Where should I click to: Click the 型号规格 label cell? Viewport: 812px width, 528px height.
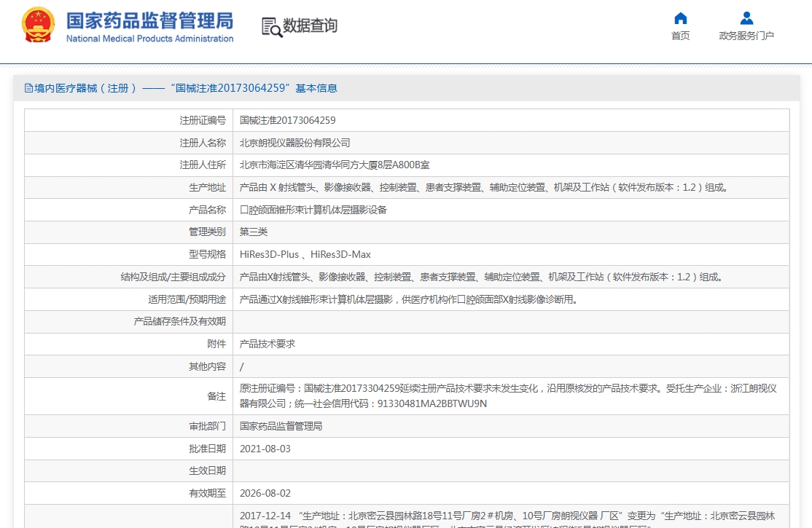tap(128, 255)
